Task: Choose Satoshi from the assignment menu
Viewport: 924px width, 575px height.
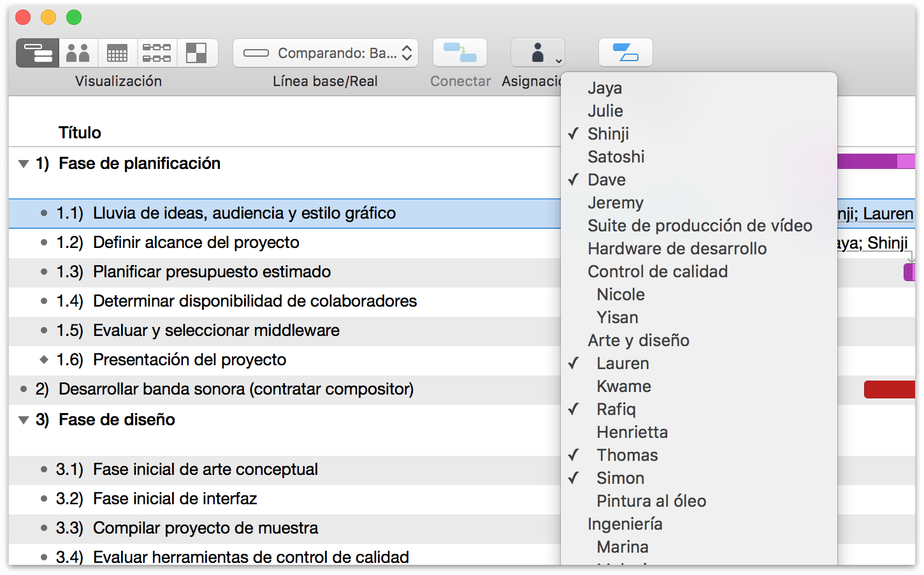Action: point(616,157)
